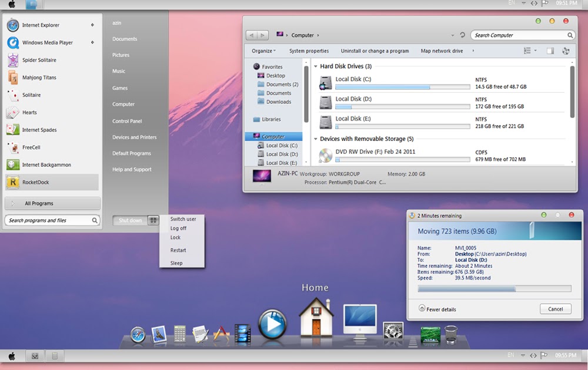
Task: Expand Windows Media Player jump list arrow
Action: pos(92,42)
